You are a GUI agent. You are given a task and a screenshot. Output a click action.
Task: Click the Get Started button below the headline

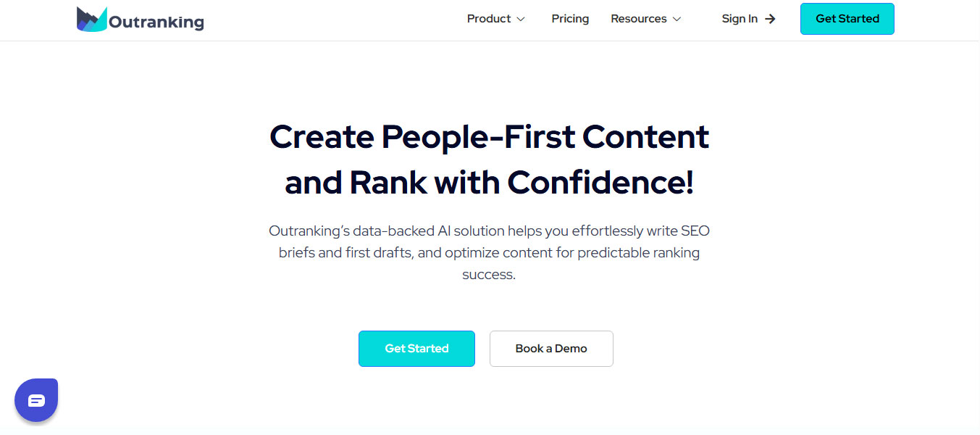click(x=416, y=349)
